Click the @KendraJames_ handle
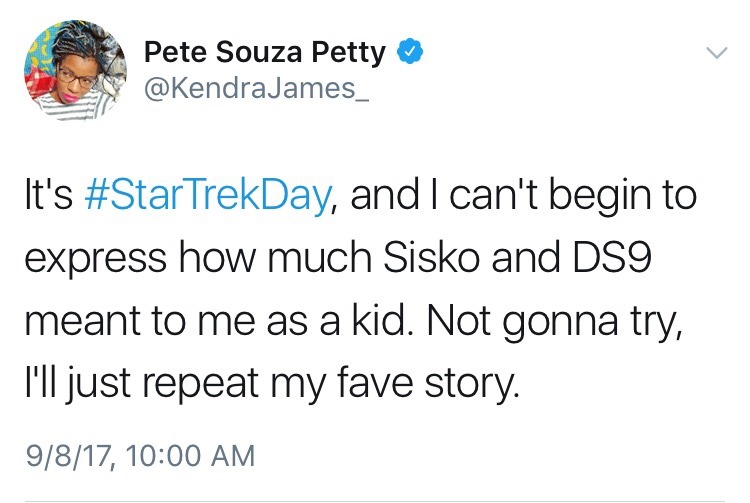Image resolution: width=750 pixels, height=503 pixels. tap(238, 90)
